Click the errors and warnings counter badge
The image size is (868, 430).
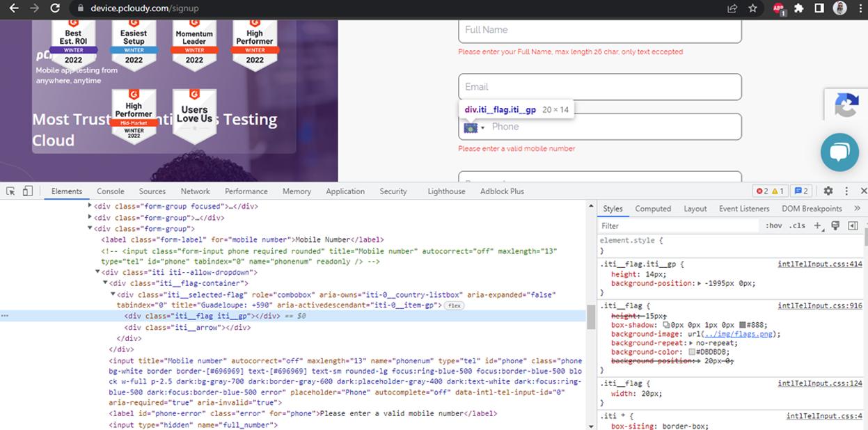click(x=771, y=191)
